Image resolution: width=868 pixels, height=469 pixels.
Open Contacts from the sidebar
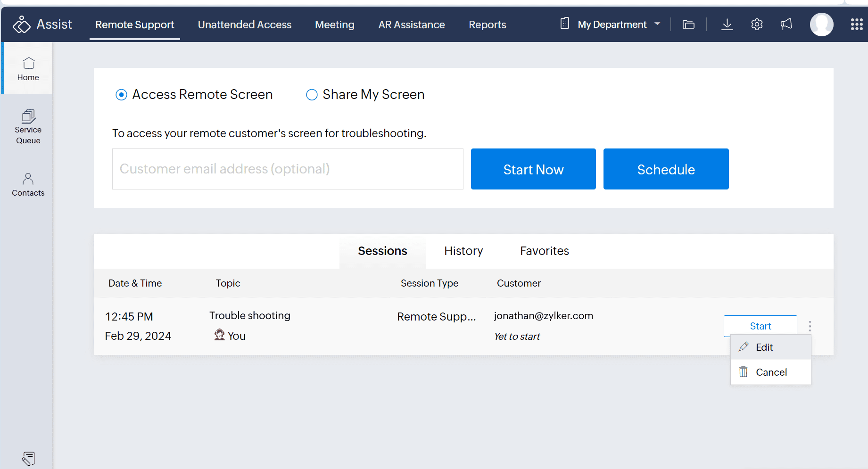point(28,184)
